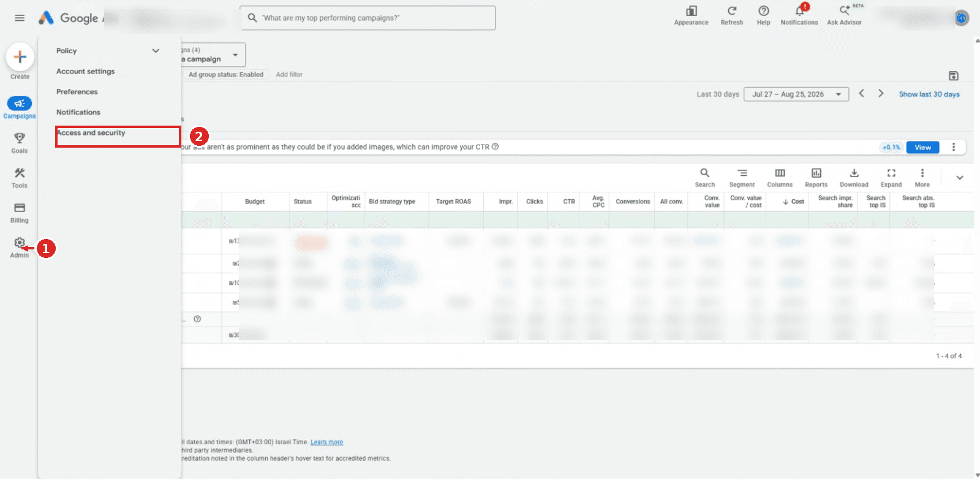The height and width of the screenshot is (481, 980).
Task: Click the Refresh icon
Action: [x=732, y=11]
